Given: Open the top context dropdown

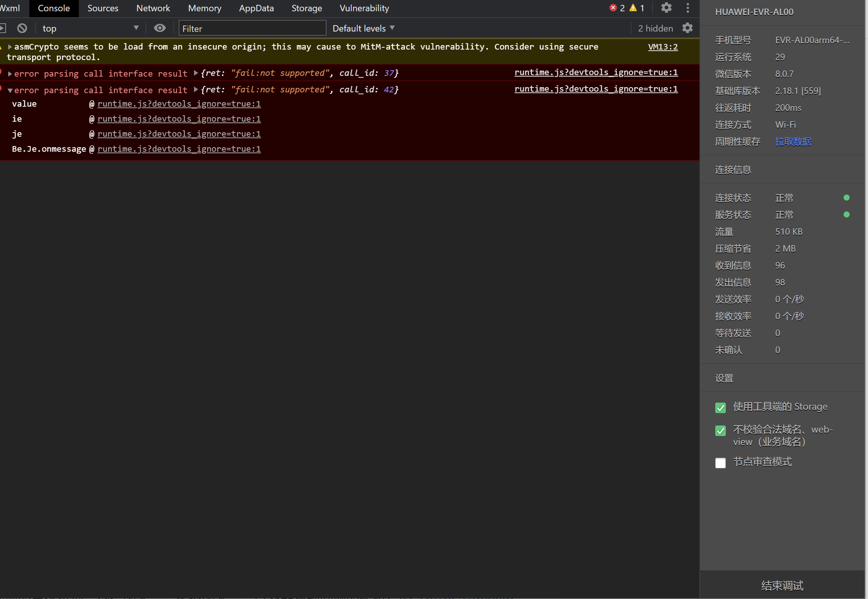Looking at the screenshot, I should tap(90, 28).
